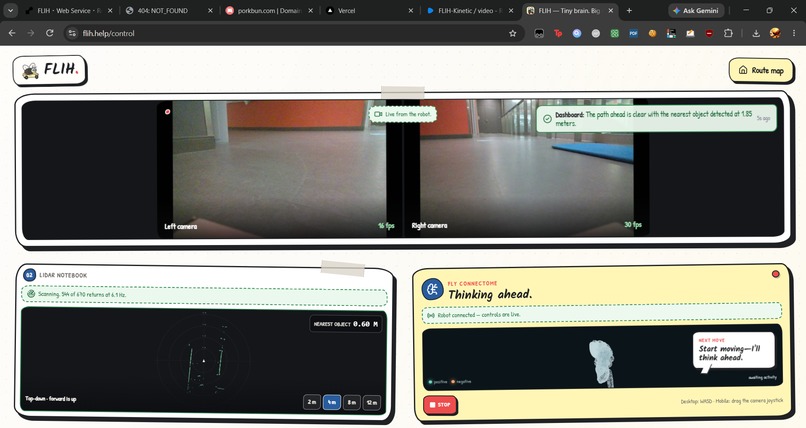Viewport: 806px width, 428px height.
Task: Open the tab search dropdown
Action: pyautogui.click(x=10, y=10)
